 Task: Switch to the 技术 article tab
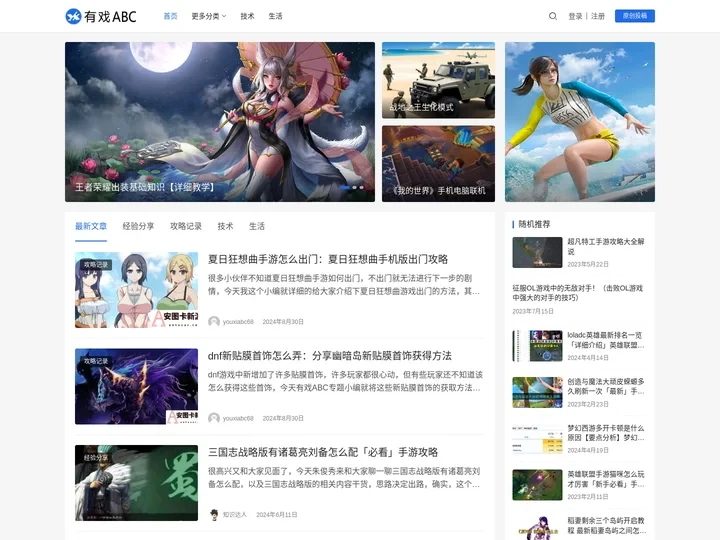coord(225,226)
